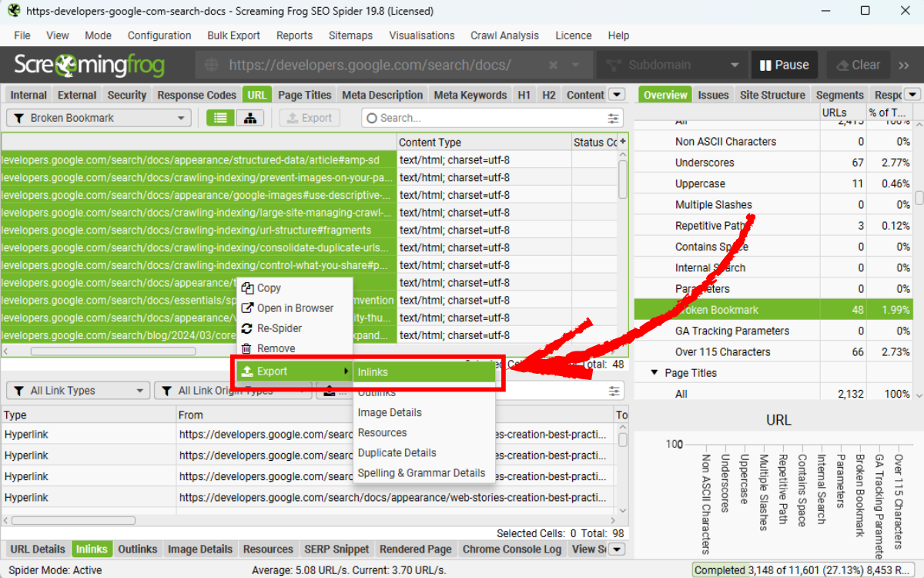Screen dimensions: 924x578
Task: Collapse the Page Titles section in Overview
Action: point(653,372)
